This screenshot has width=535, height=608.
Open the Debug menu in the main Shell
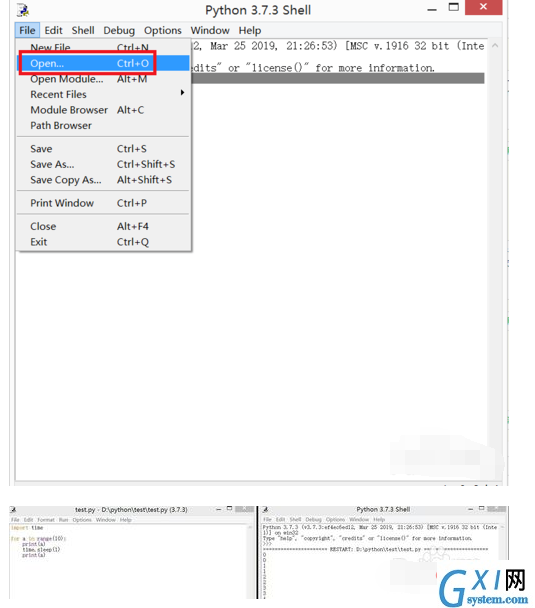(119, 30)
